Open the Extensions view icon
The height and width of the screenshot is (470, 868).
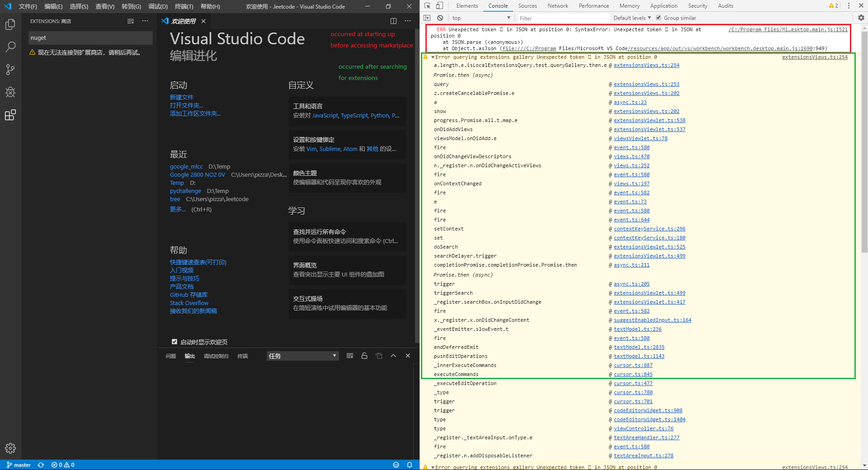click(x=10, y=115)
